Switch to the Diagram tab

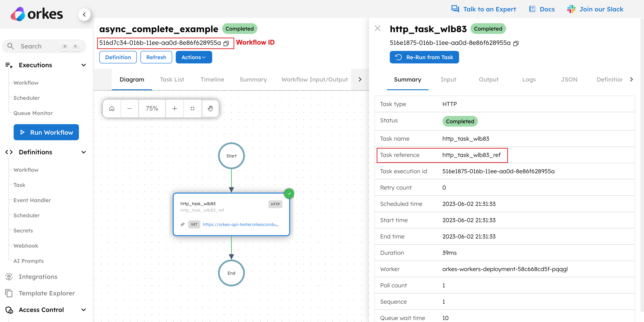[x=132, y=79]
